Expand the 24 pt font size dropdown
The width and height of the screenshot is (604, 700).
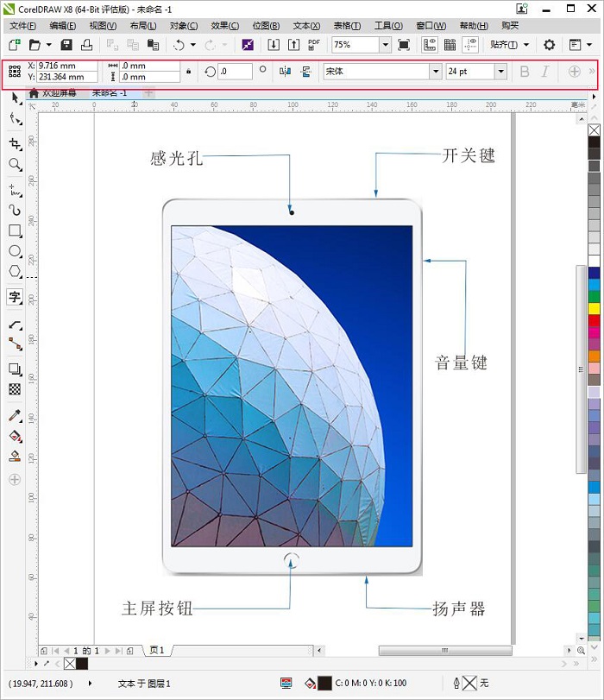point(500,72)
